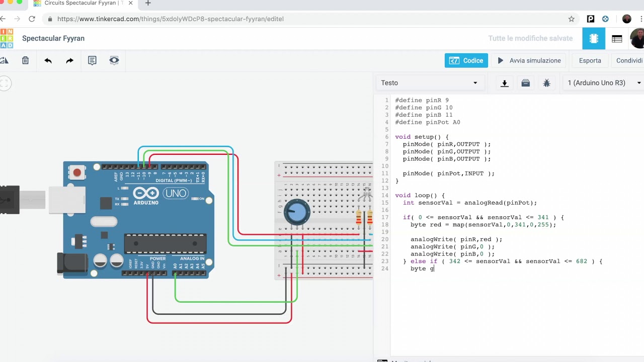Open the component list table view
This screenshot has width=644, height=362.
617,39
